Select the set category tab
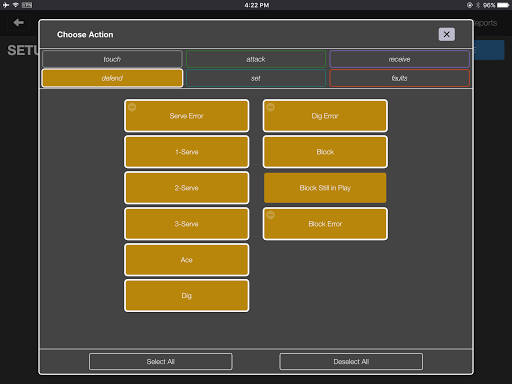 (x=256, y=78)
